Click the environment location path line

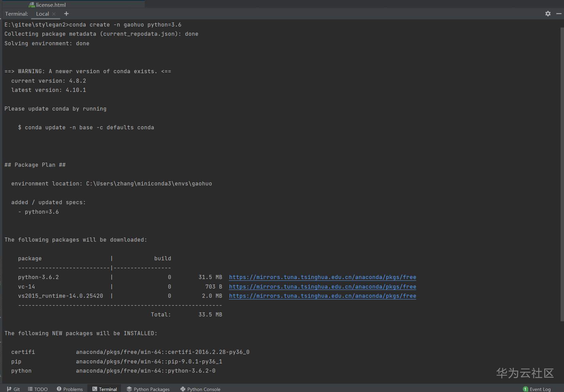(112, 184)
